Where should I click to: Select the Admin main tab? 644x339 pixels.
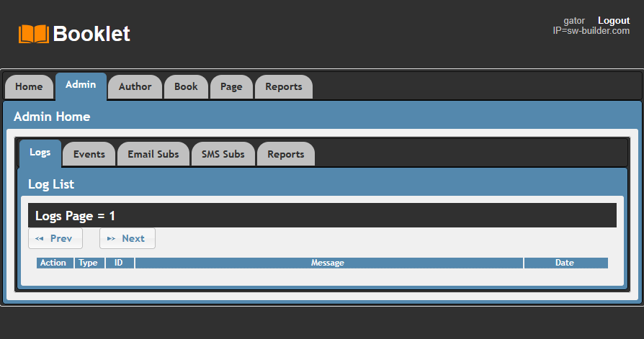tap(81, 86)
